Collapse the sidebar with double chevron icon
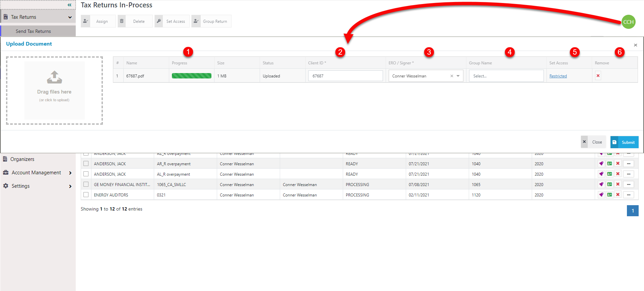644x291 pixels. (x=69, y=5)
